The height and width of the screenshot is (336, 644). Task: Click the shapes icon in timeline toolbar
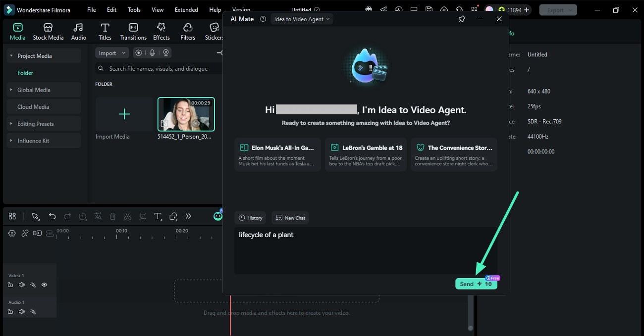(x=173, y=216)
